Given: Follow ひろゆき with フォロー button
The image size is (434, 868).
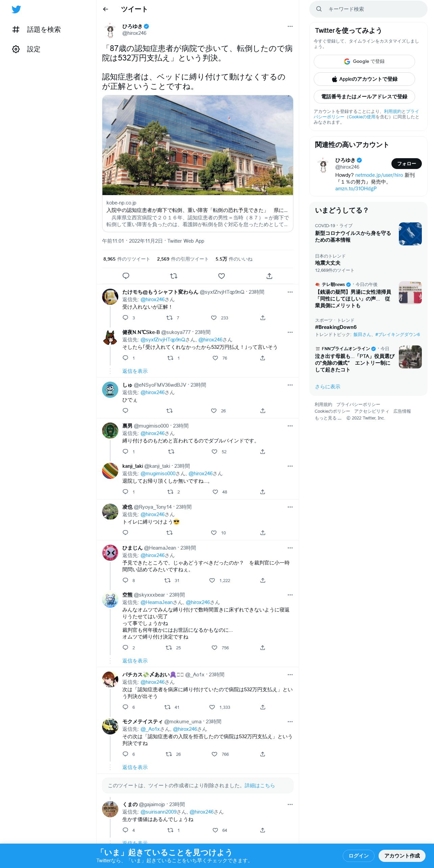Looking at the screenshot, I should [x=407, y=164].
